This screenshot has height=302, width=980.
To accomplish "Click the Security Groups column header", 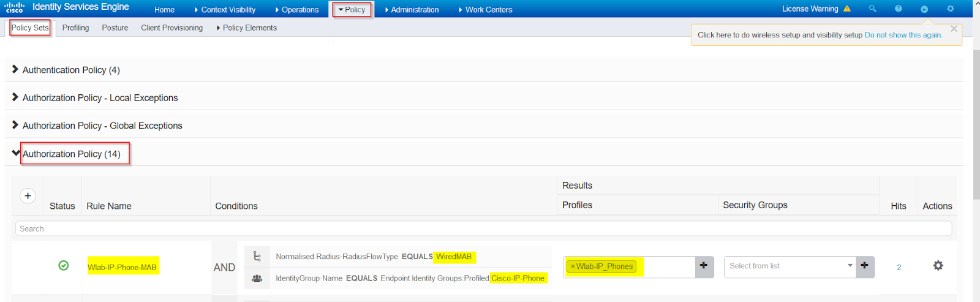I will pyautogui.click(x=755, y=205).
